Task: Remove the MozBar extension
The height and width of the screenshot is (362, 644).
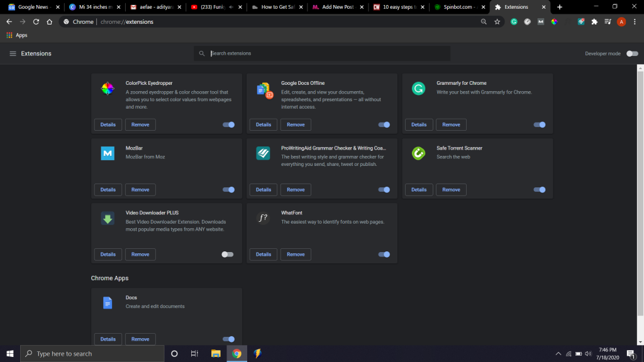Action: 140,190
